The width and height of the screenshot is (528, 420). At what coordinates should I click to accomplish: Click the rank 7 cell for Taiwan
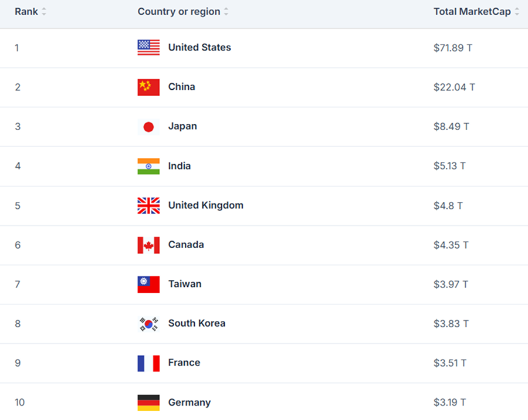(x=18, y=284)
